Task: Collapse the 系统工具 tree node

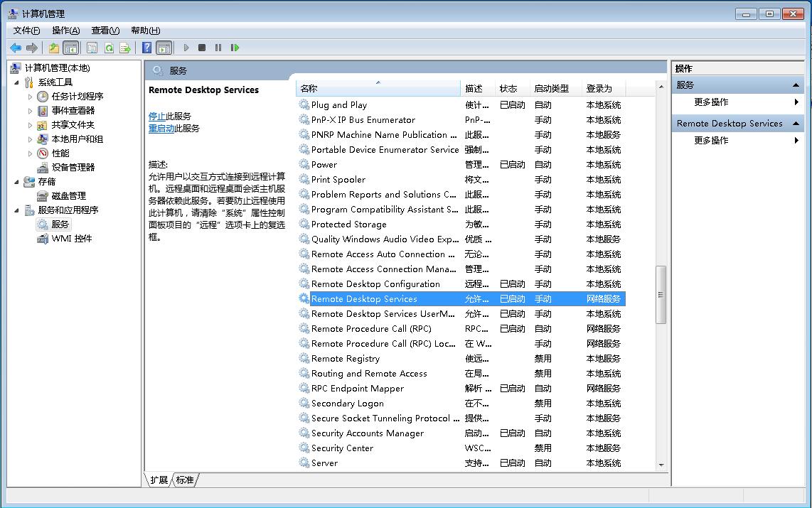Action: [17, 82]
